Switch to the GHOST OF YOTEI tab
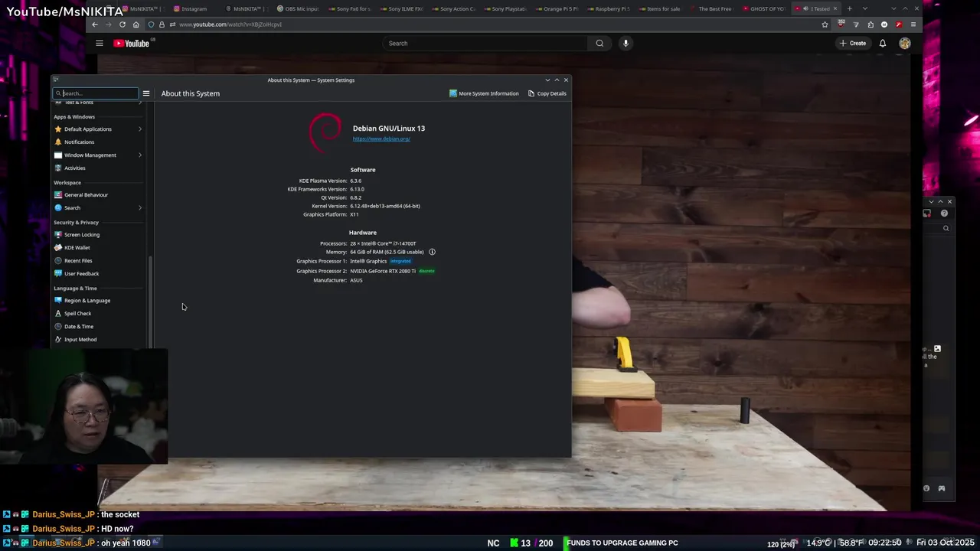The height and width of the screenshot is (551, 980). [x=764, y=8]
